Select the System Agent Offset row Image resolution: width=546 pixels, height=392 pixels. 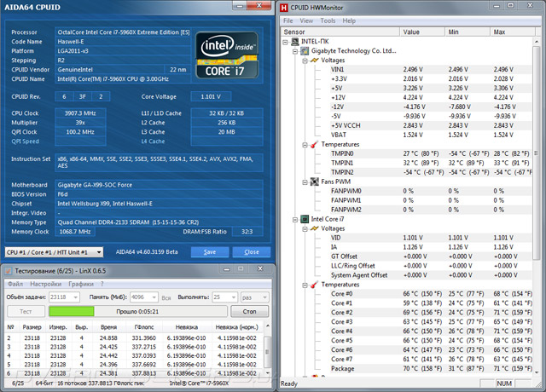click(431, 275)
